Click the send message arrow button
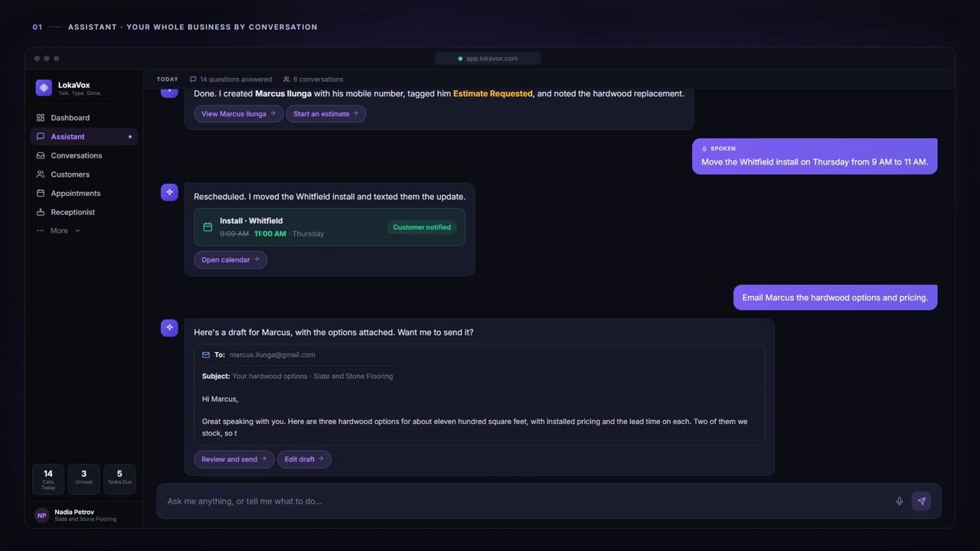This screenshot has height=551, width=980. [x=922, y=501]
